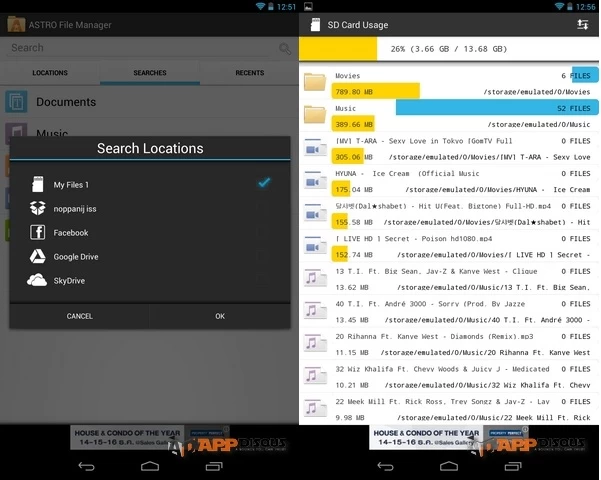
Task: Select the Facebook location label
Action: click(x=71, y=233)
